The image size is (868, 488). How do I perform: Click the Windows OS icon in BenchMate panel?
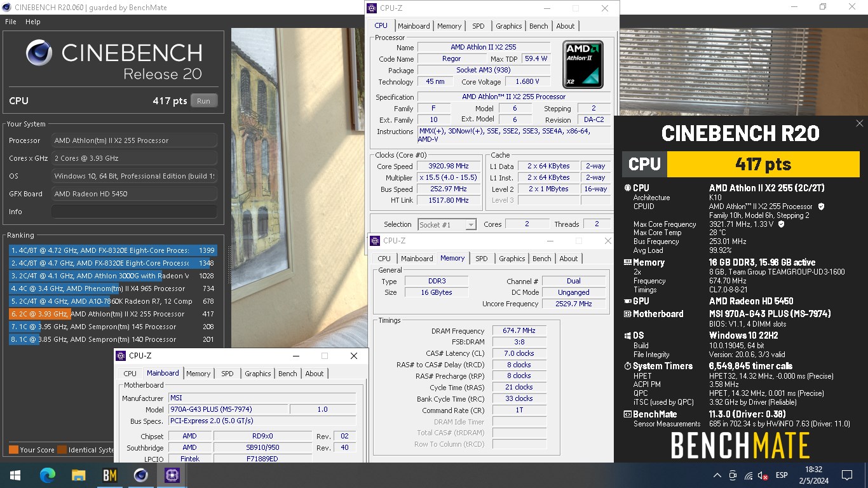point(628,335)
